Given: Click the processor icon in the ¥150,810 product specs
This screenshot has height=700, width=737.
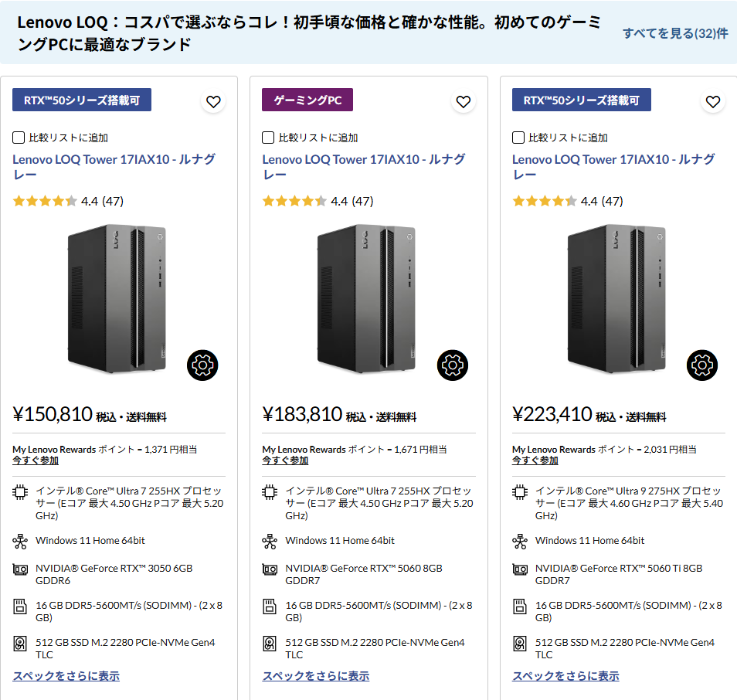Looking at the screenshot, I should (20, 491).
